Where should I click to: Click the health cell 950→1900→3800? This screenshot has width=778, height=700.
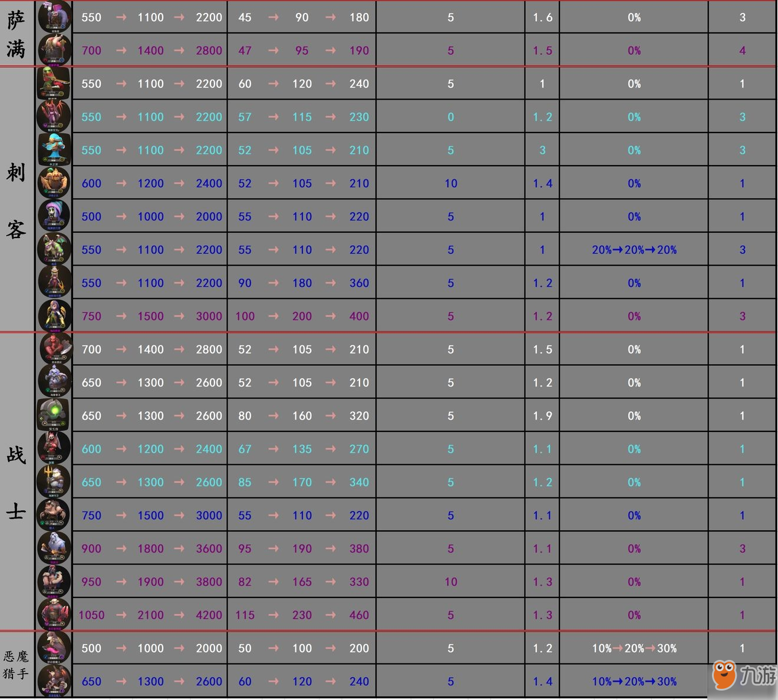point(151,582)
